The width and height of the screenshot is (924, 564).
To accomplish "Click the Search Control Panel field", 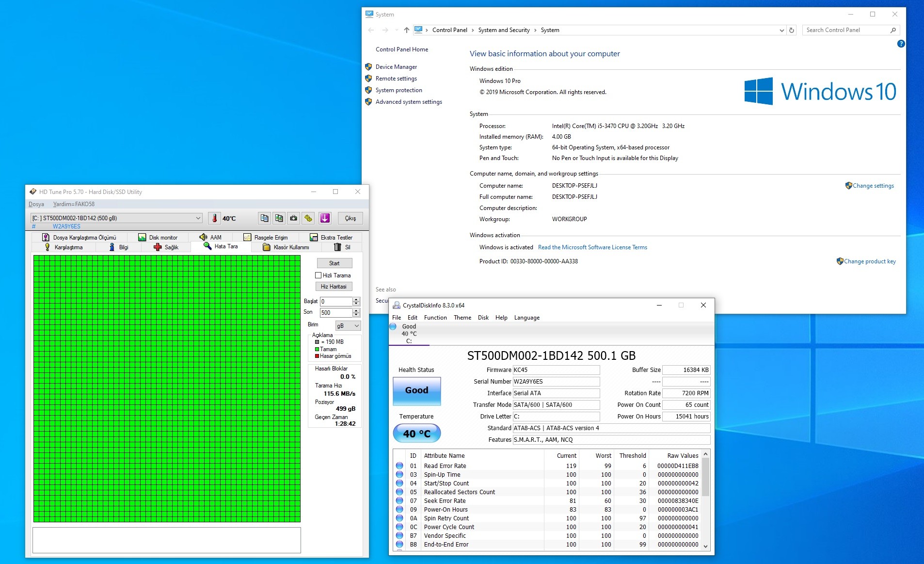I will 851,30.
